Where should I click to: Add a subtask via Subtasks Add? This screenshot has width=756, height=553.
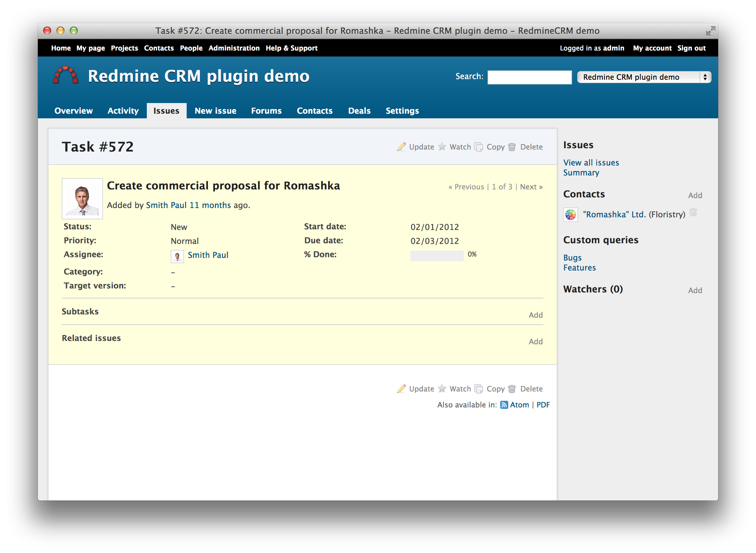tap(535, 315)
